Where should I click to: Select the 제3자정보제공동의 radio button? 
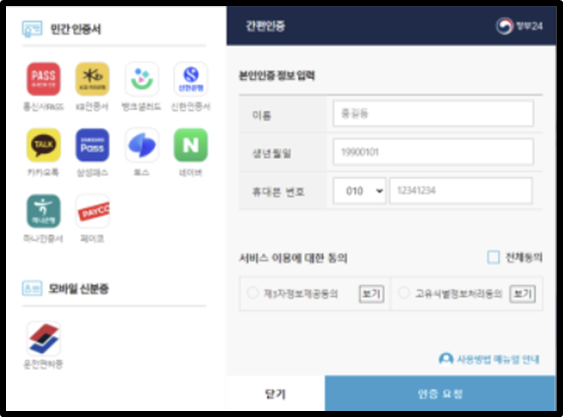coord(253,293)
